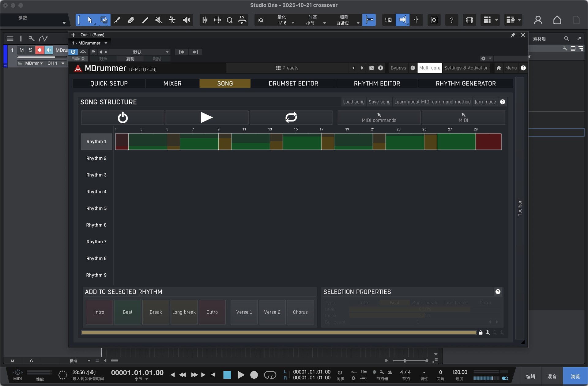
Task: Select the Mute tool icon
Action: click(158, 20)
